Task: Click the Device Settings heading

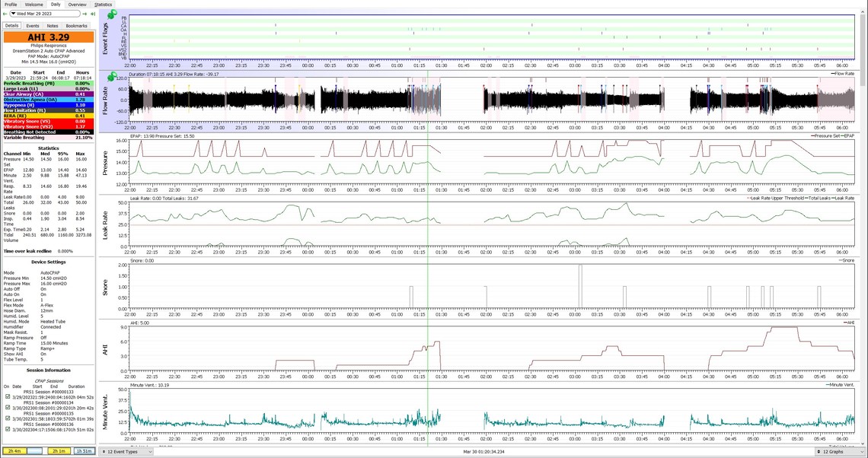Action: tap(49, 262)
